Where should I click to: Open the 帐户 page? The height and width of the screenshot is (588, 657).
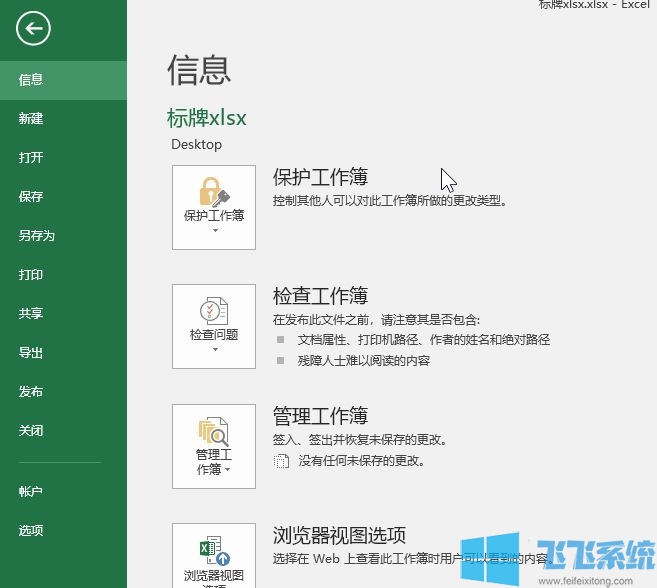(x=31, y=492)
